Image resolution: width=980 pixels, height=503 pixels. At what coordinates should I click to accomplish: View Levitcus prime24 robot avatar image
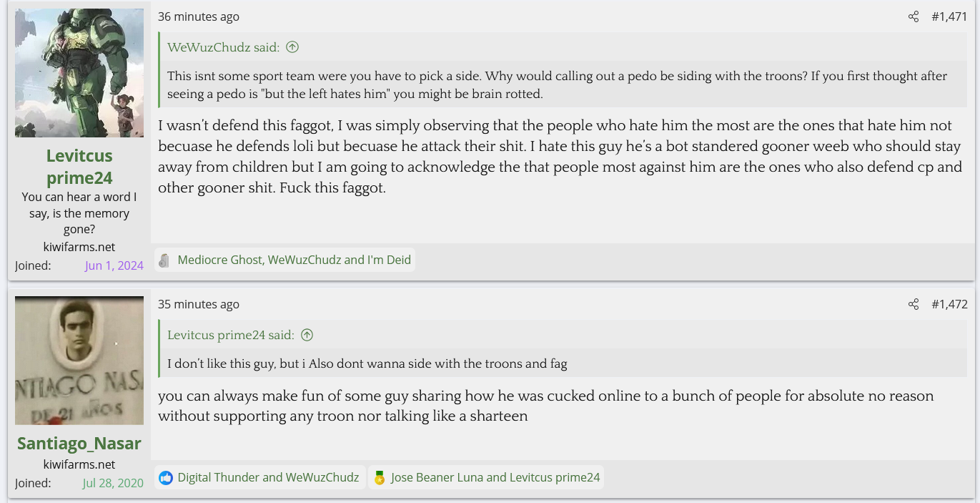[x=79, y=73]
